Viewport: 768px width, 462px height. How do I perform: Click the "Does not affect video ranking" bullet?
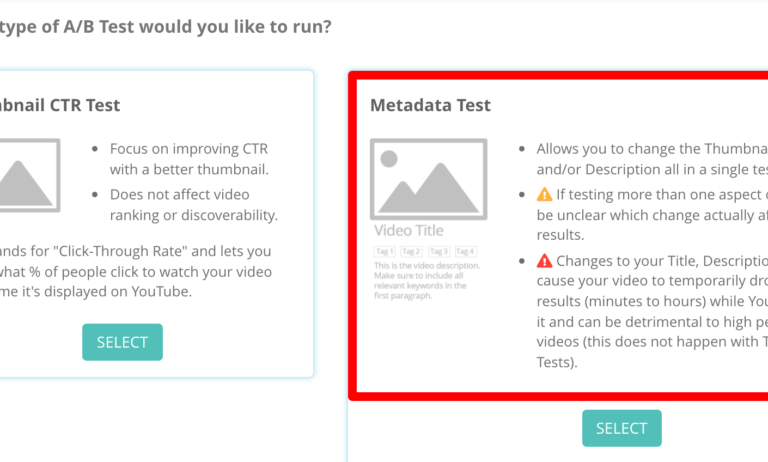click(x=194, y=204)
